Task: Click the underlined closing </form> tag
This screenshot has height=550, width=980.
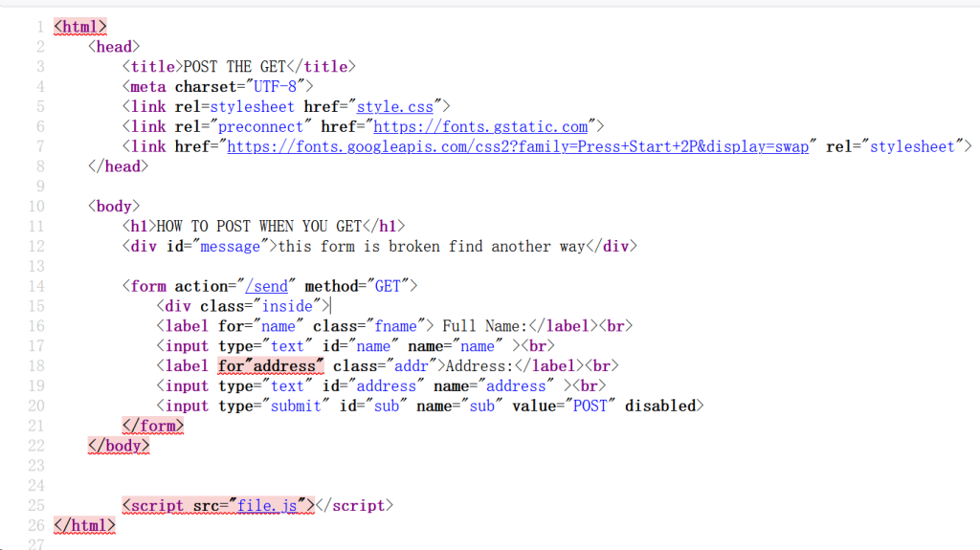Action: point(152,426)
